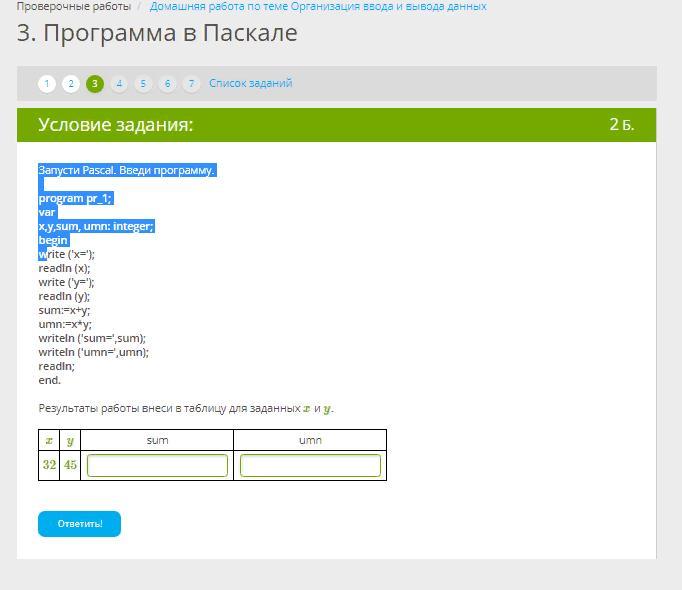The width and height of the screenshot is (682, 590).
Task: Click the y value 45 cell
Action: [x=70, y=465]
